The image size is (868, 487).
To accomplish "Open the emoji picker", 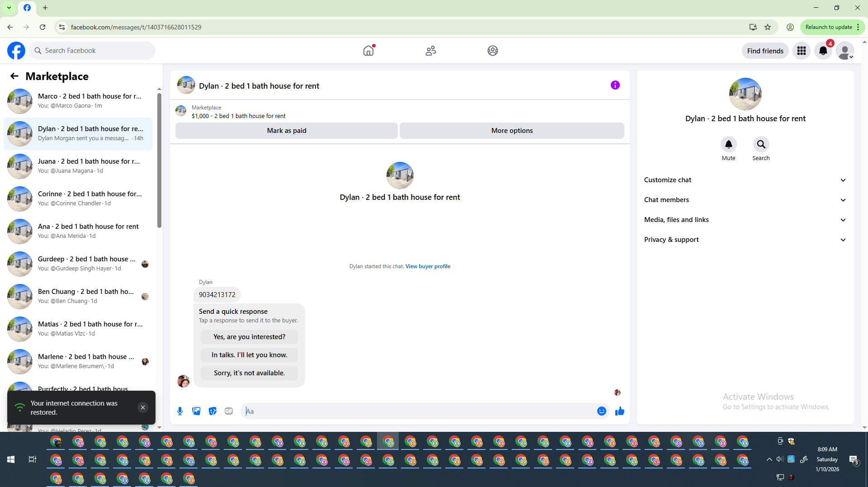I will click(x=601, y=411).
